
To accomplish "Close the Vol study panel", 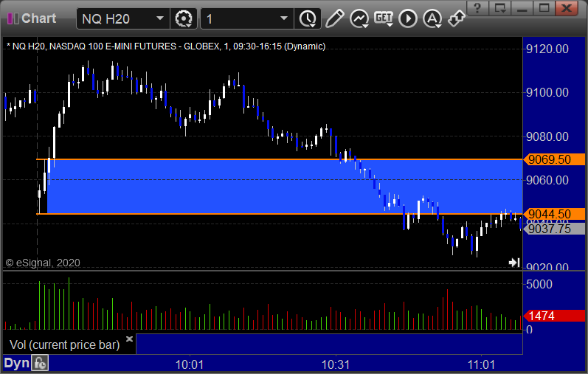I will coord(129,339).
